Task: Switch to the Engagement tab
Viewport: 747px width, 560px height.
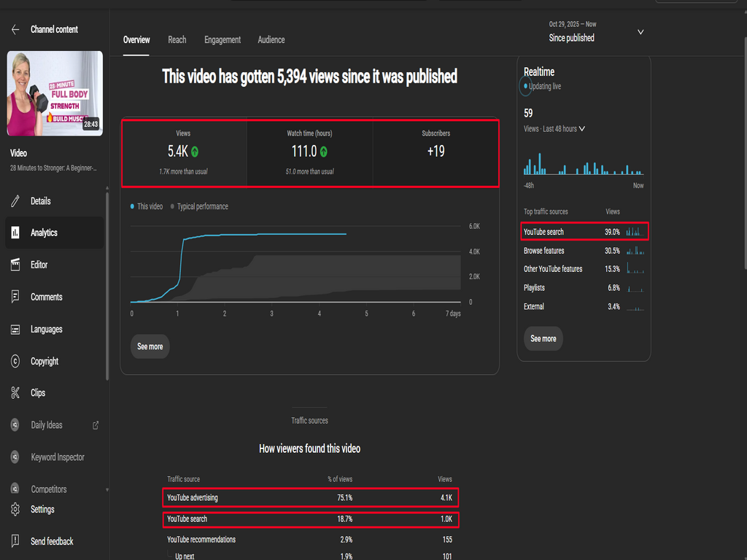Action: coord(222,40)
